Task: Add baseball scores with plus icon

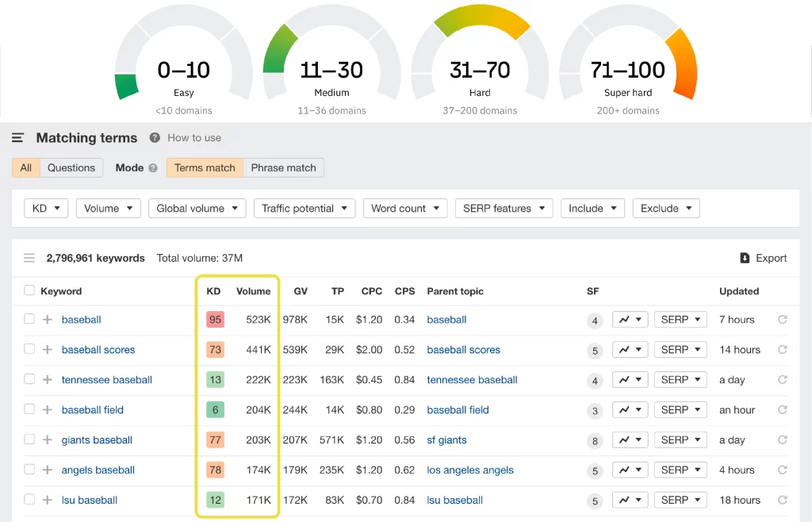Action: (47, 350)
